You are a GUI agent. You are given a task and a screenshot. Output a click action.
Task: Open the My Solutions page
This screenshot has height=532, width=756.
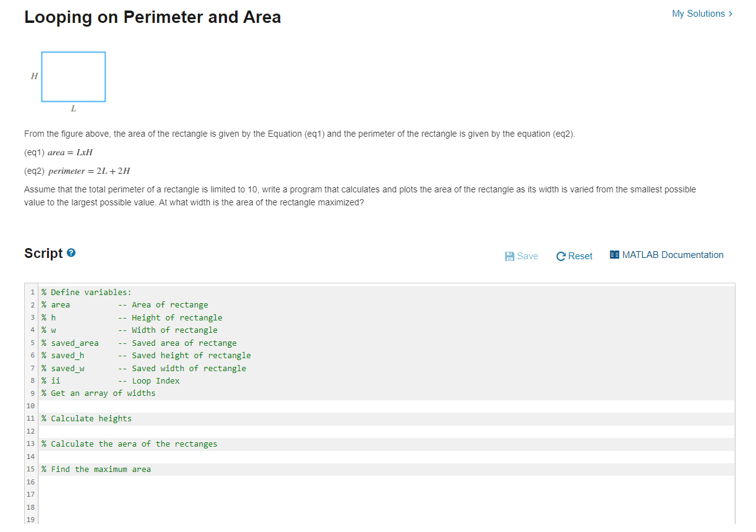coord(698,13)
